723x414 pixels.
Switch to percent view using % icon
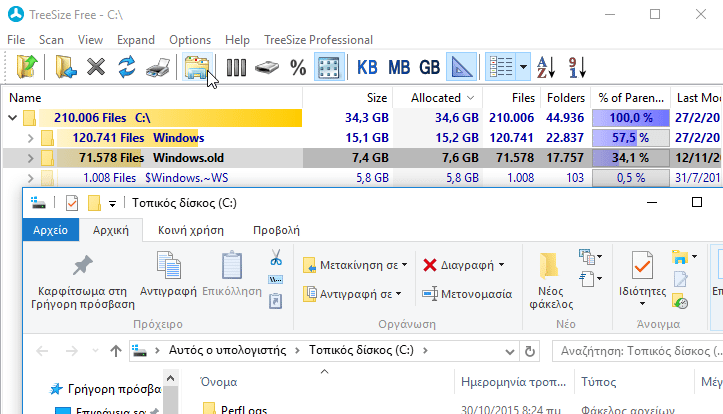pos(298,68)
